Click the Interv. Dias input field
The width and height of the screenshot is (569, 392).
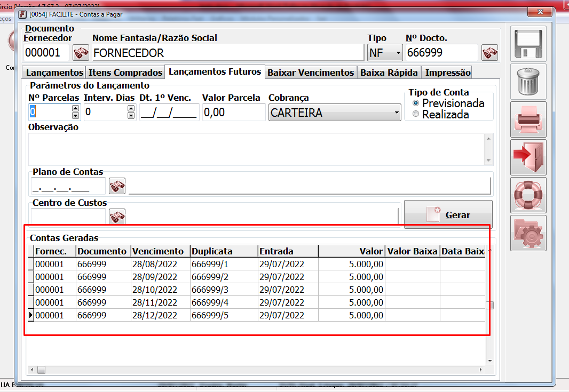point(106,111)
